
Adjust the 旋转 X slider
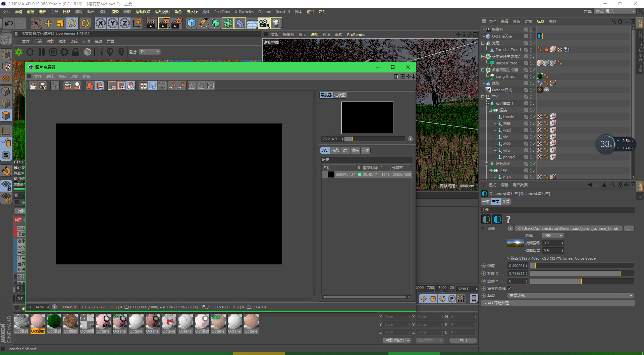pos(582,273)
